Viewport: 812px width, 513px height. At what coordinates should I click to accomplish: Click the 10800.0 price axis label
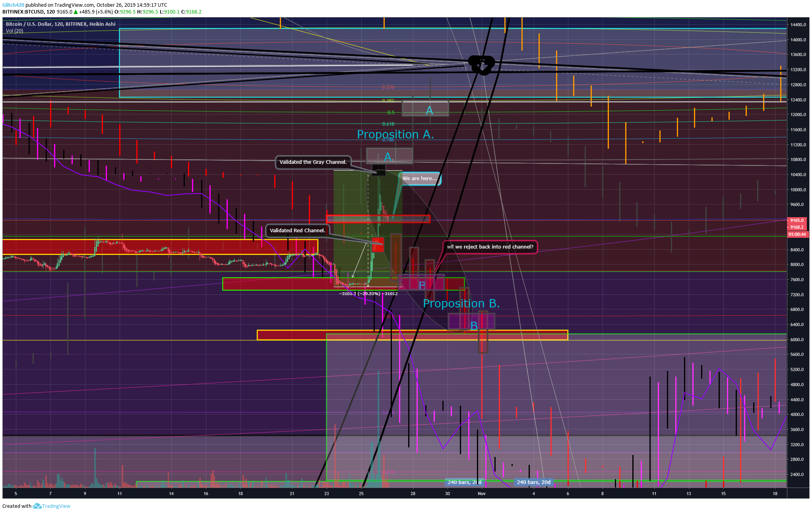tap(798, 159)
